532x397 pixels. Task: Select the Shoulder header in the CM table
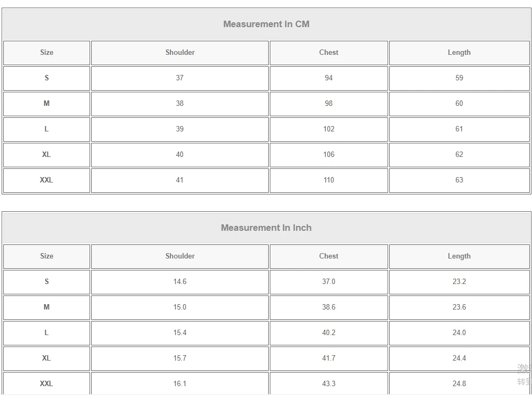coord(180,53)
